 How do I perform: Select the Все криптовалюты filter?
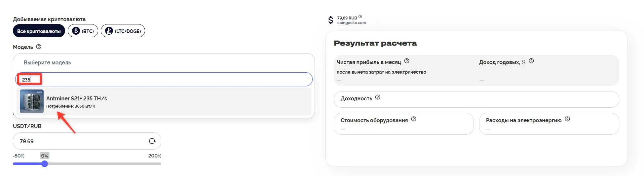click(39, 31)
